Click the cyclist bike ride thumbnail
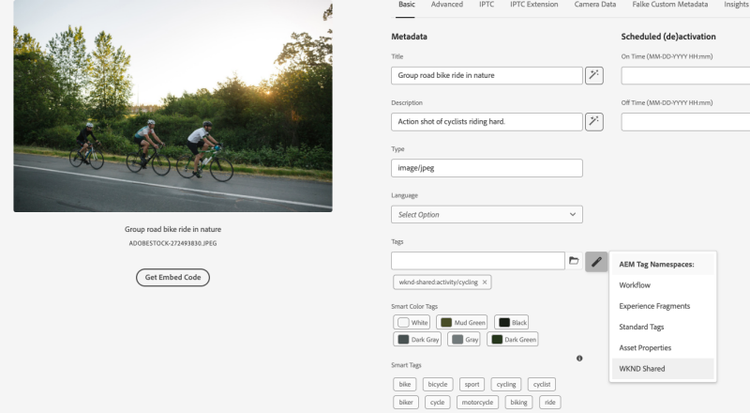Screen dimensions: 750x413 [x=173, y=106]
